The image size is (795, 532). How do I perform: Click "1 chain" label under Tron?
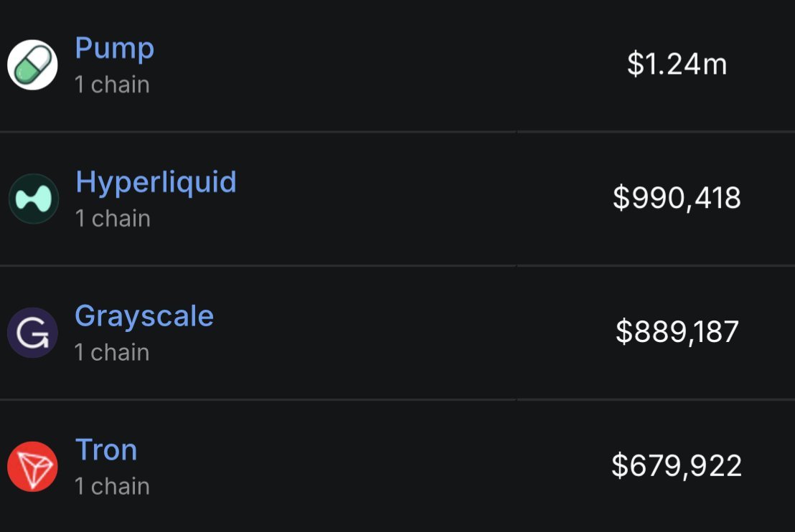click(112, 486)
